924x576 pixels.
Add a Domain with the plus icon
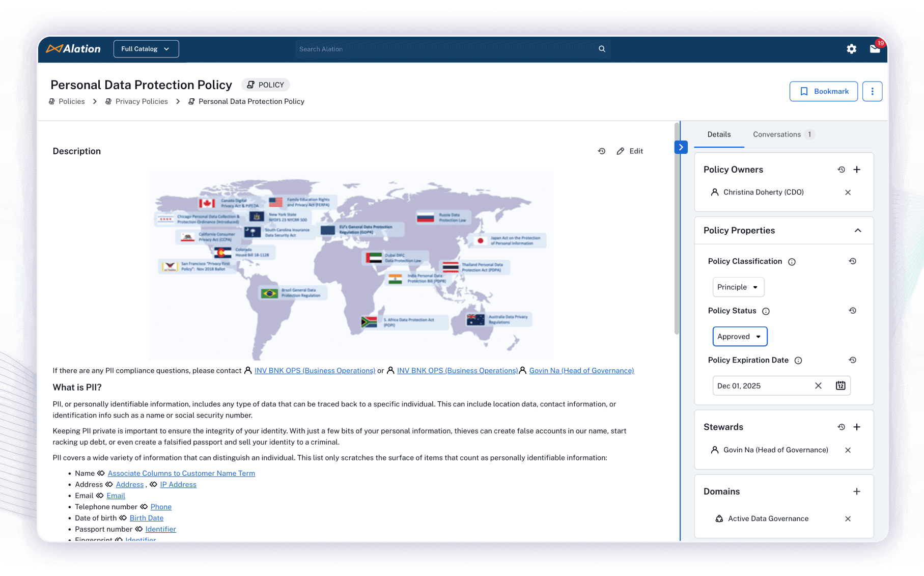857,491
